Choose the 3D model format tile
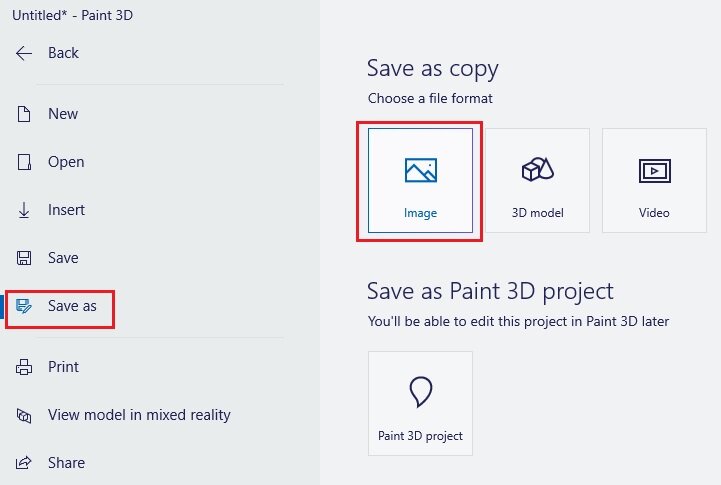Screen dimensions: 721x485 (538, 181)
